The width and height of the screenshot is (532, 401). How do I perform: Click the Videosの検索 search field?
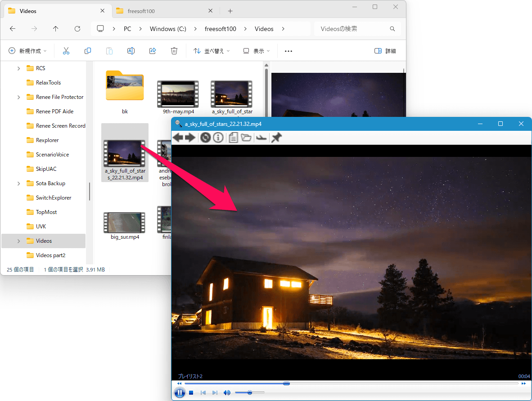tap(358, 29)
